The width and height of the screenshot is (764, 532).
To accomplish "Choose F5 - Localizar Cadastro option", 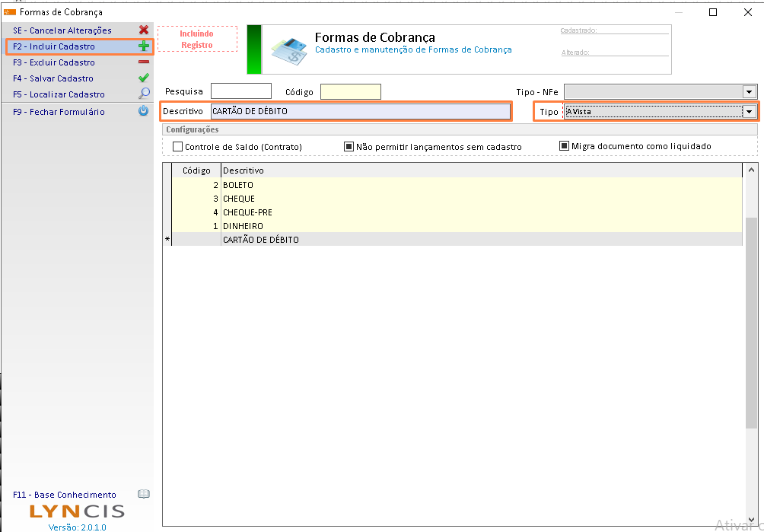I will 59,94.
